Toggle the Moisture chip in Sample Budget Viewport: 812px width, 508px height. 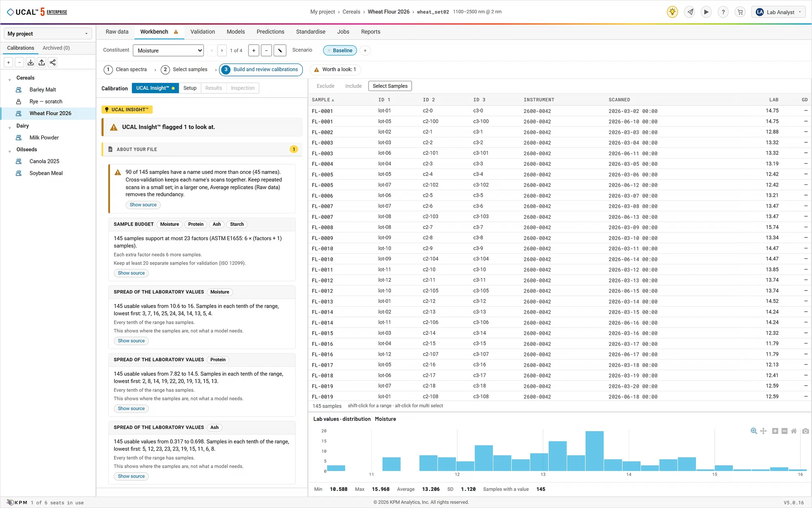click(x=169, y=224)
